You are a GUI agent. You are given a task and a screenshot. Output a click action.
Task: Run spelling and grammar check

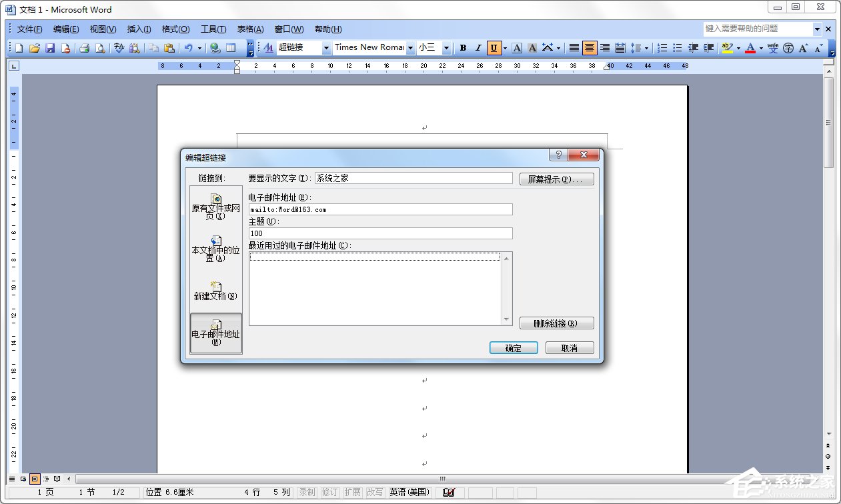tap(119, 47)
